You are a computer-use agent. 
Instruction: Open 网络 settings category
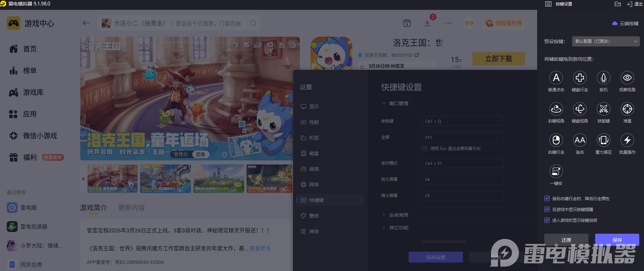click(330, 185)
